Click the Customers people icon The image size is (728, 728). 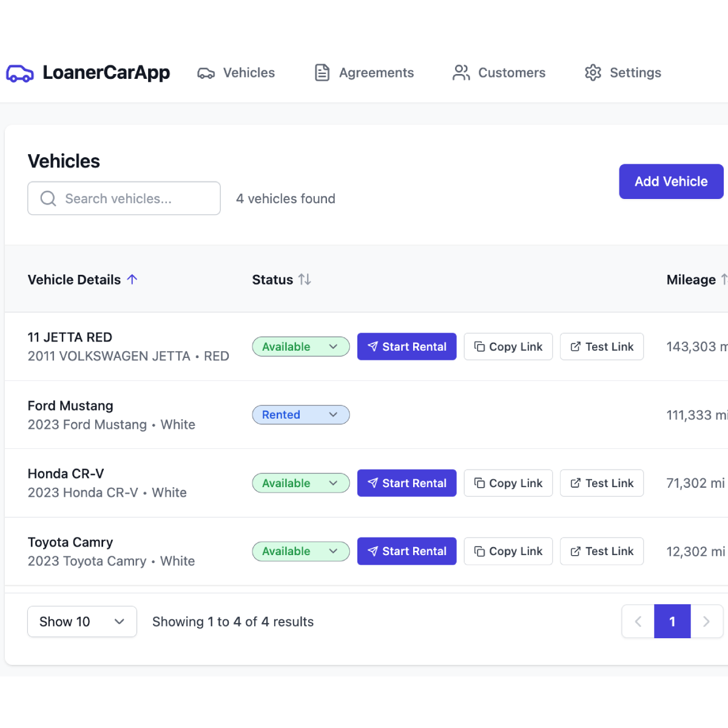click(461, 72)
